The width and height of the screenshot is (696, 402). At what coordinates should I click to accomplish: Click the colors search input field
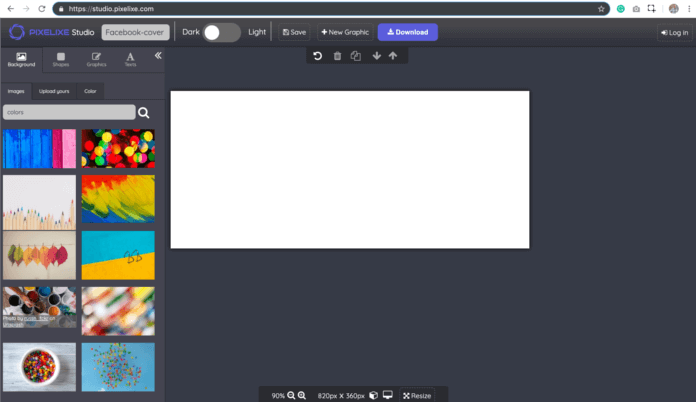click(68, 113)
